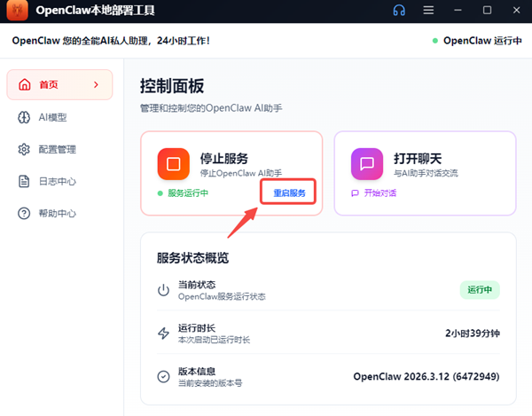Click the 运行时长 row label

tap(197, 328)
